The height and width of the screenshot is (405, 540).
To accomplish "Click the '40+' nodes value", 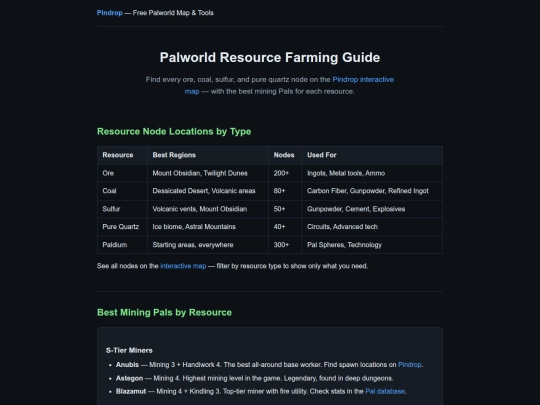I will pos(279,227).
